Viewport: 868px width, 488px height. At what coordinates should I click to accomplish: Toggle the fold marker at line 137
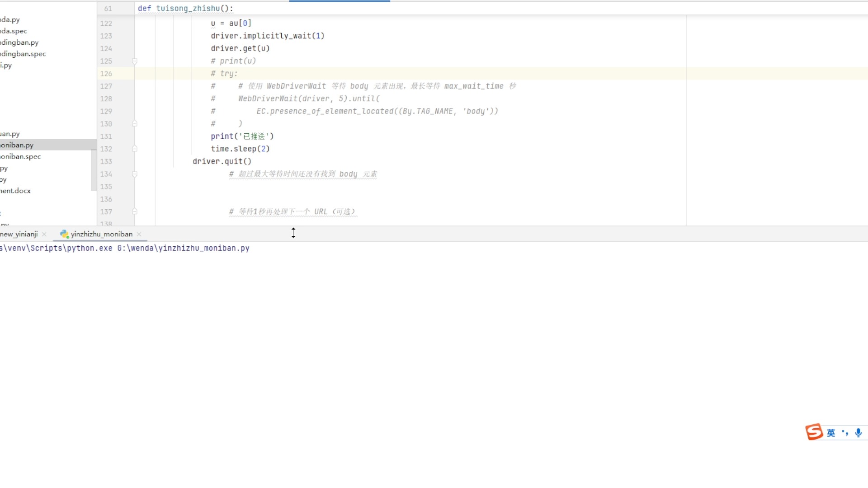click(x=134, y=211)
